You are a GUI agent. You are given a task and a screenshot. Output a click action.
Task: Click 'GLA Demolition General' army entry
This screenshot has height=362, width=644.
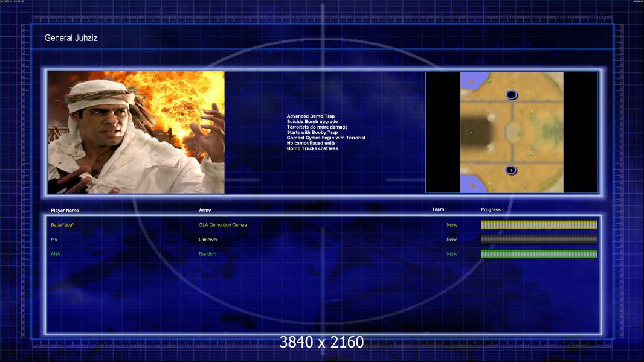pyautogui.click(x=224, y=225)
